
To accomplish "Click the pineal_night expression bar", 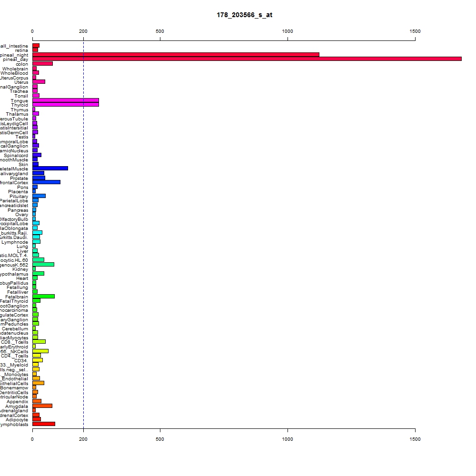I will coord(176,55).
